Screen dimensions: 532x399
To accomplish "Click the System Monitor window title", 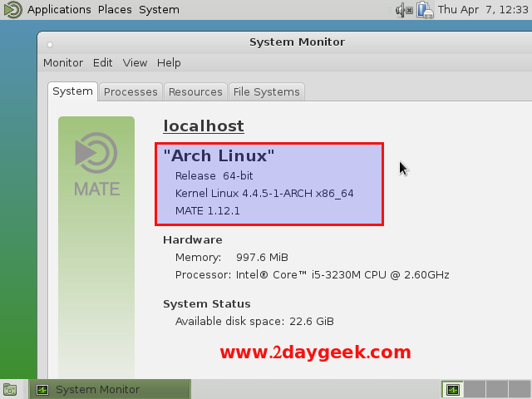I will tap(298, 42).
